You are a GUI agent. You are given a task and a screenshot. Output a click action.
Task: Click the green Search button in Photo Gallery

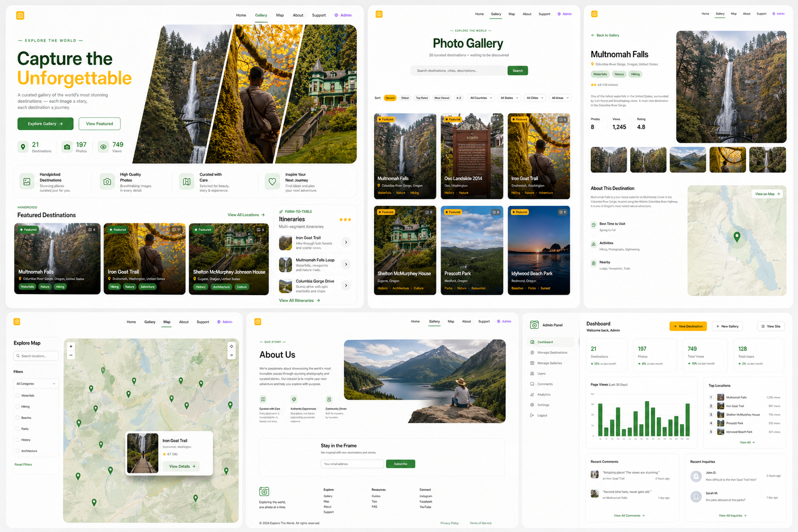pos(518,71)
